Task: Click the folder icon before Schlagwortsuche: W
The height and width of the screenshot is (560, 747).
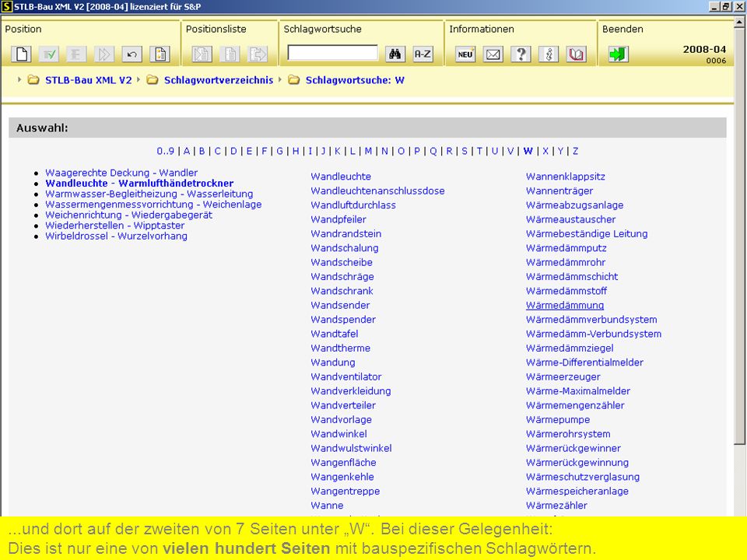Action: click(x=294, y=79)
